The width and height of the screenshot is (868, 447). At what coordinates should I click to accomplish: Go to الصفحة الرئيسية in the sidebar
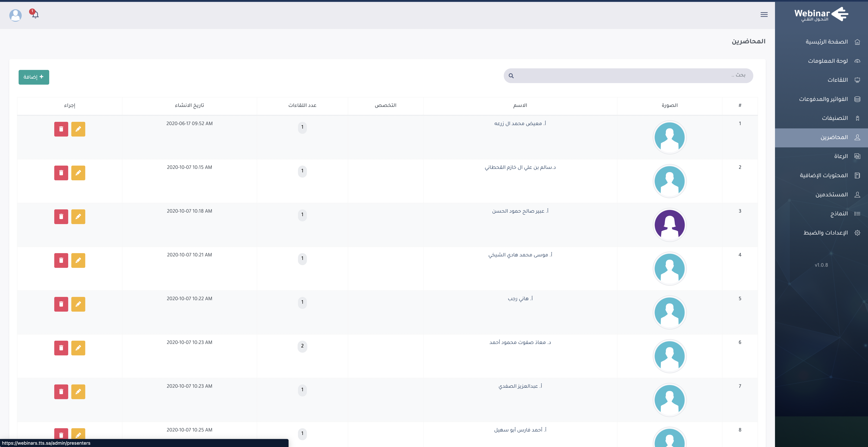pos(821,42)
